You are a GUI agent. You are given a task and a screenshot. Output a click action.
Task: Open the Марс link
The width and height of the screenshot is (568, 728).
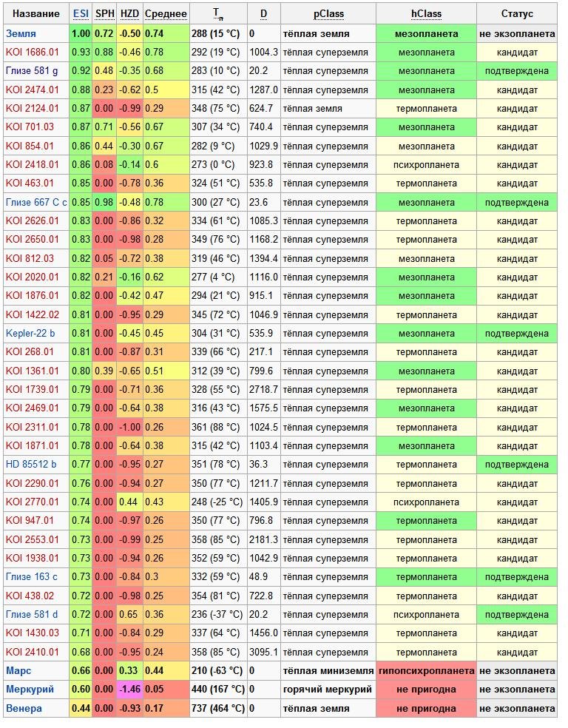pyautogui.click(x=18, y=670)
